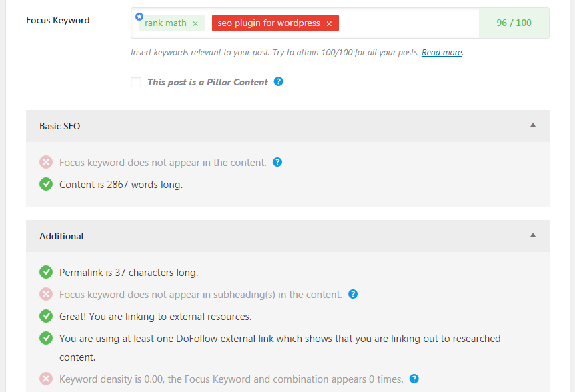Click failed icon beside keyword content test

46,162
